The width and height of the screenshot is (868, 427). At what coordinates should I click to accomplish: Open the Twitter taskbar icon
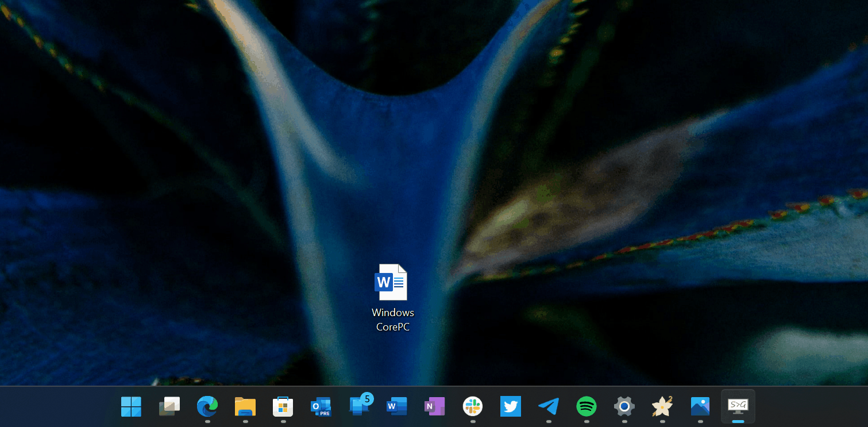(x=511, y=407)
